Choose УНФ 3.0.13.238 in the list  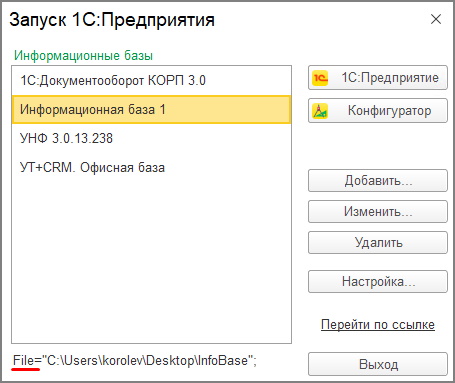pos(151,138)
